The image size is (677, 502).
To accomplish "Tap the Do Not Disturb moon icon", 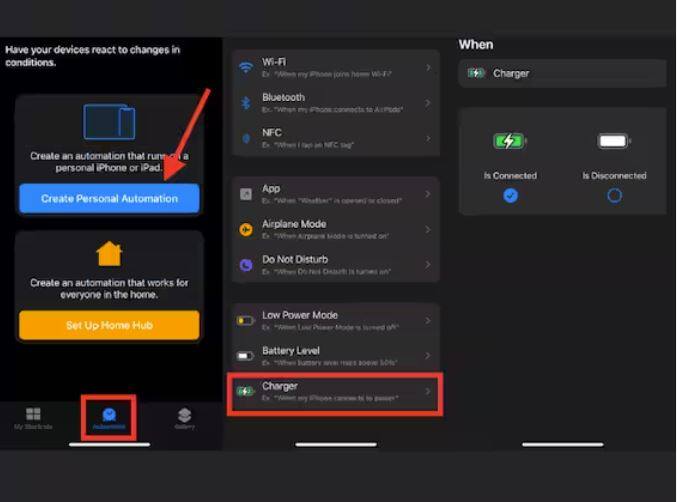I will [245, 265].
